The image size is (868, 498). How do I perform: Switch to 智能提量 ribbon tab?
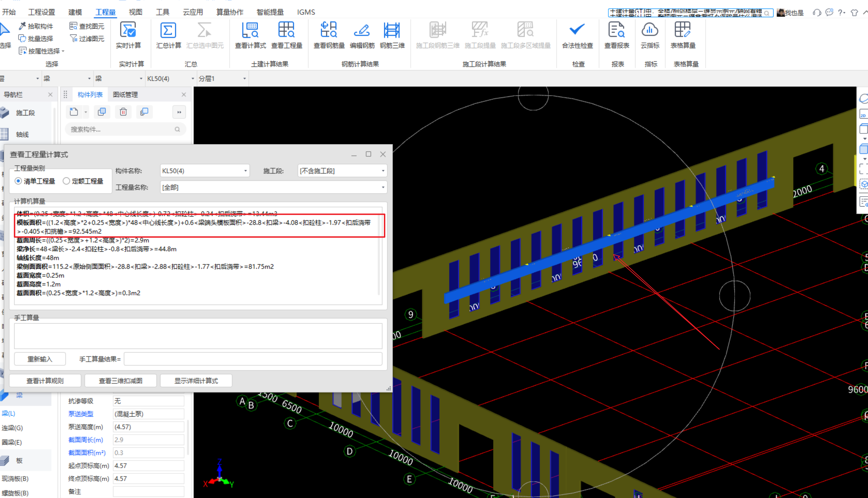(x=270, y=12)
